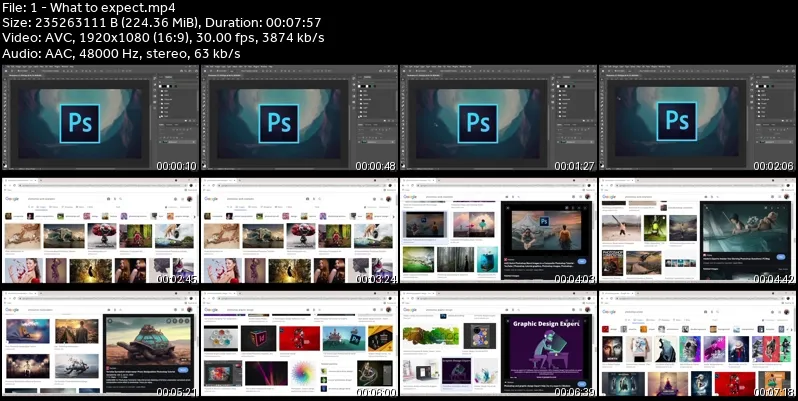Select the Google results frame at 00:02:45

tap(100, 231)
